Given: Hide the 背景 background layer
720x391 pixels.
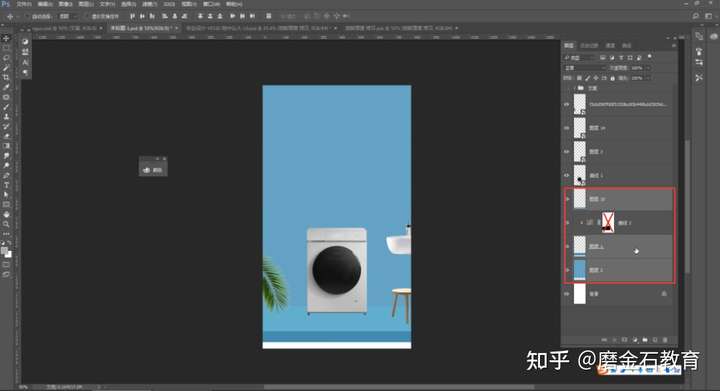Looking at the screenshot, I should pyautogui.click(x=567, y=294).
